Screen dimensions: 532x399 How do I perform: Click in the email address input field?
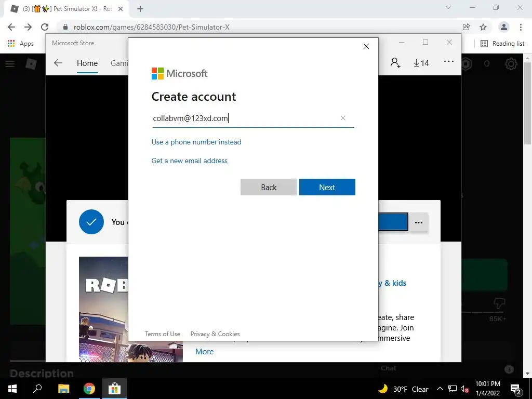[x=253, y=118]
